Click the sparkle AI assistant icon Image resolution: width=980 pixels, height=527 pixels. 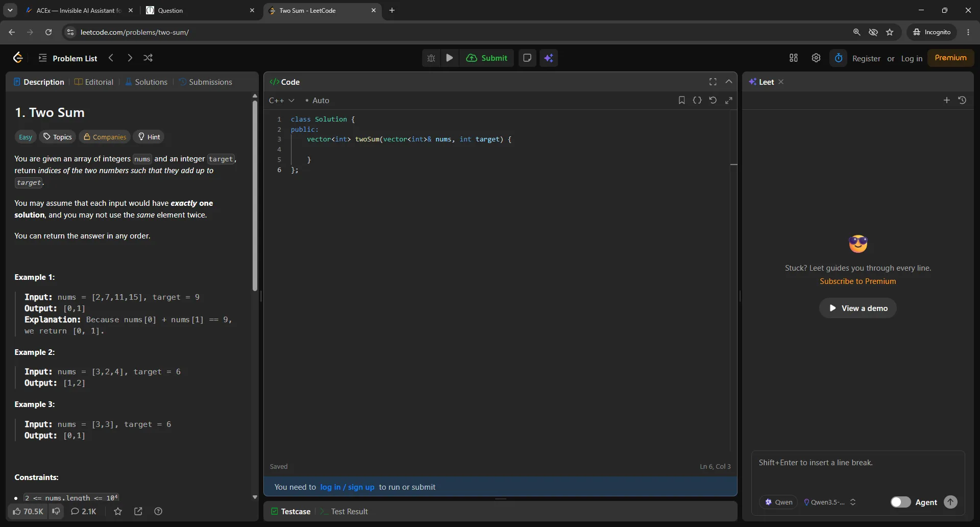click(549, 58)
